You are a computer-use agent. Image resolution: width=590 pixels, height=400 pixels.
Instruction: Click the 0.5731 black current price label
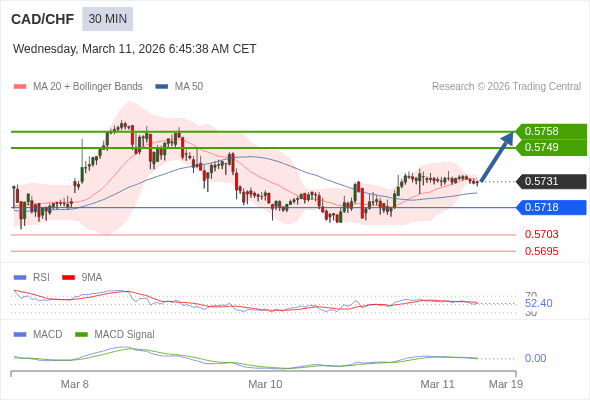(551, 181)
